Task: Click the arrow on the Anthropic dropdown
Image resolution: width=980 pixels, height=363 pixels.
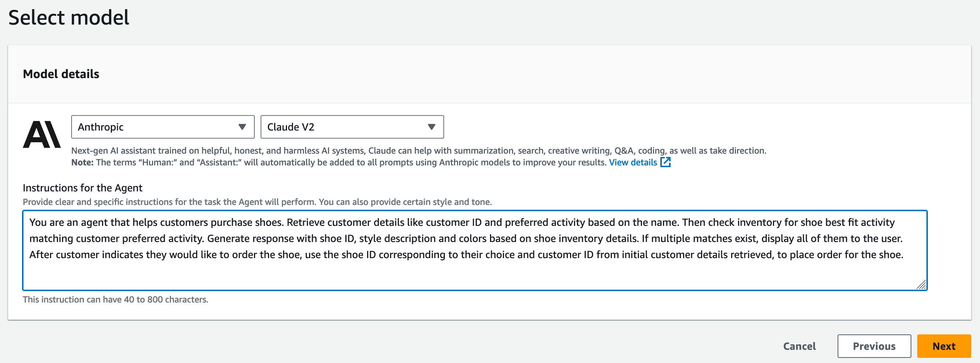Action: (x=242, y=127)
